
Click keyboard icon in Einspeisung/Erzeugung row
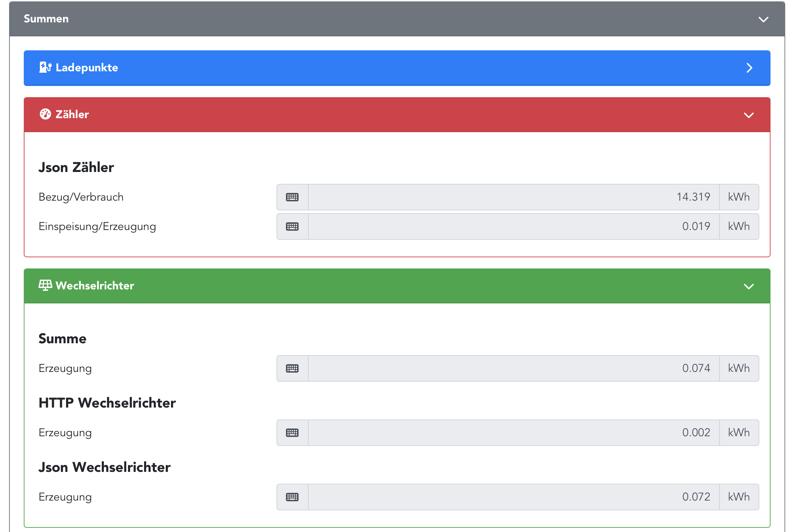tap(292, 227)
